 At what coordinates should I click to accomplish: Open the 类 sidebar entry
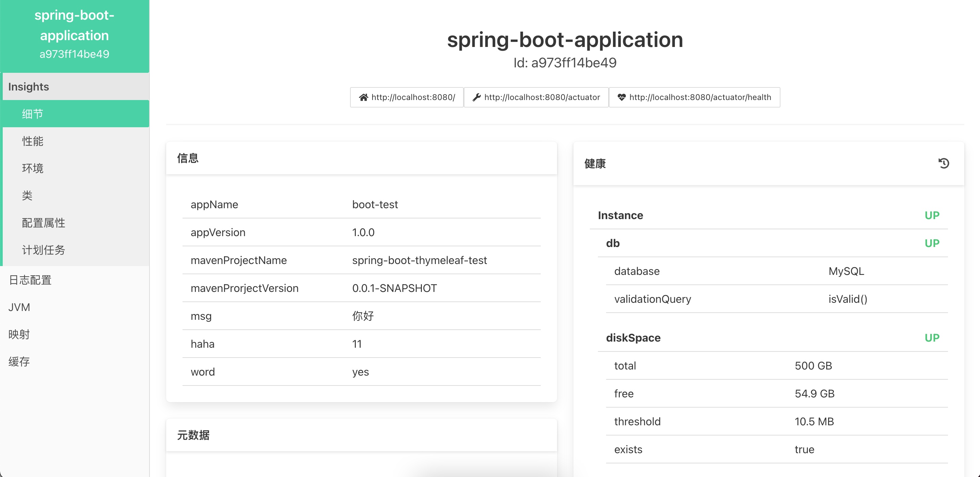click(x=27, y=195)
